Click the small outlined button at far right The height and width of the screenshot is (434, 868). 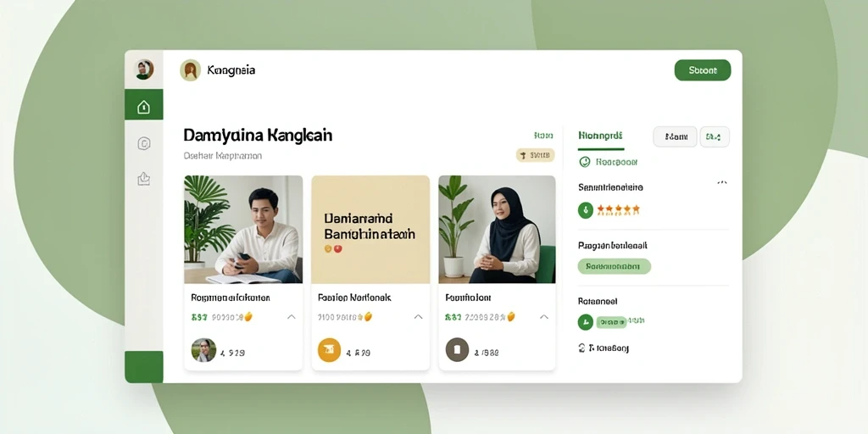click(x=714, y=136)
